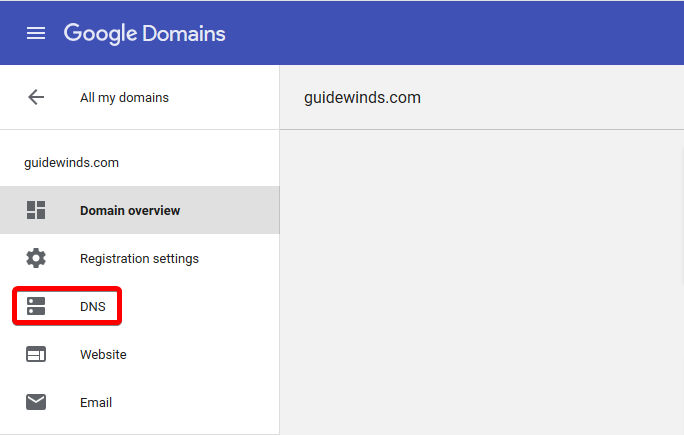Select the Domain overview menu item

pyautogui.click(x=140, y=210)
